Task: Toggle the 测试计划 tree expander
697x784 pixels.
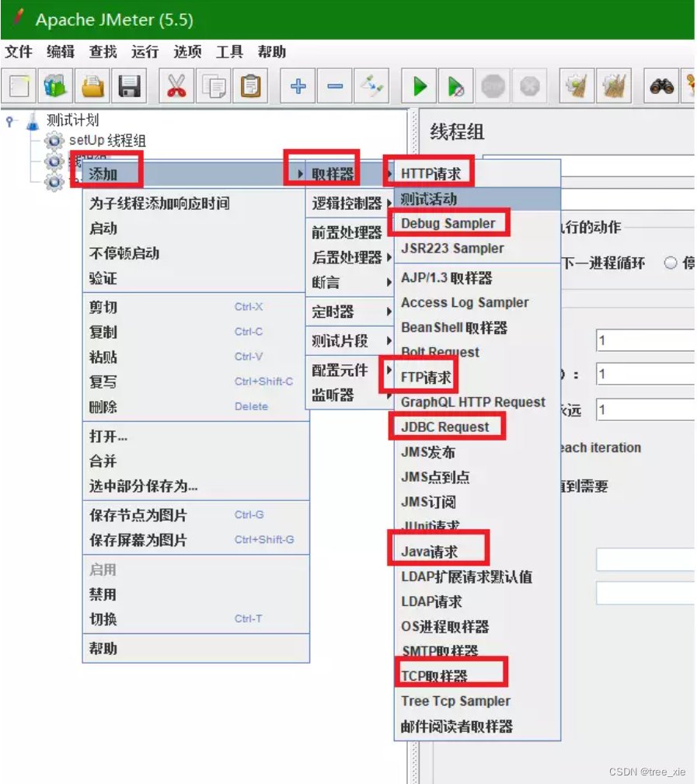Action: (9, 120)
